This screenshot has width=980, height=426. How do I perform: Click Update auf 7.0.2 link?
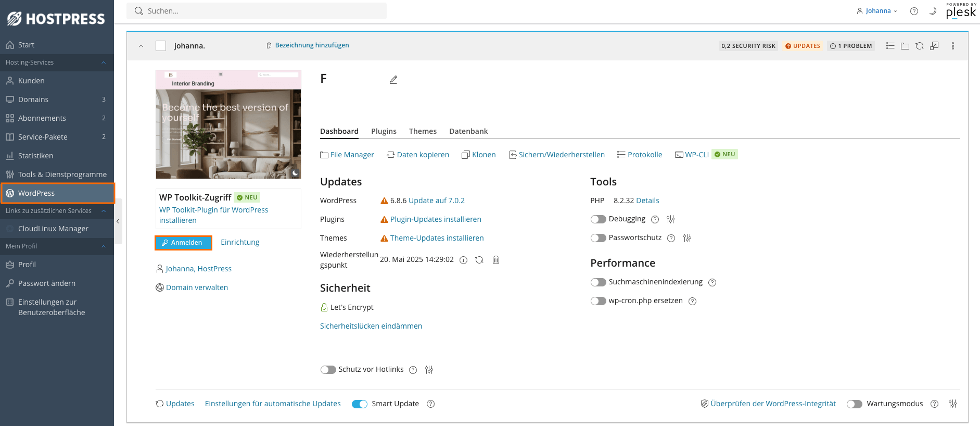(x=437, y=201)
